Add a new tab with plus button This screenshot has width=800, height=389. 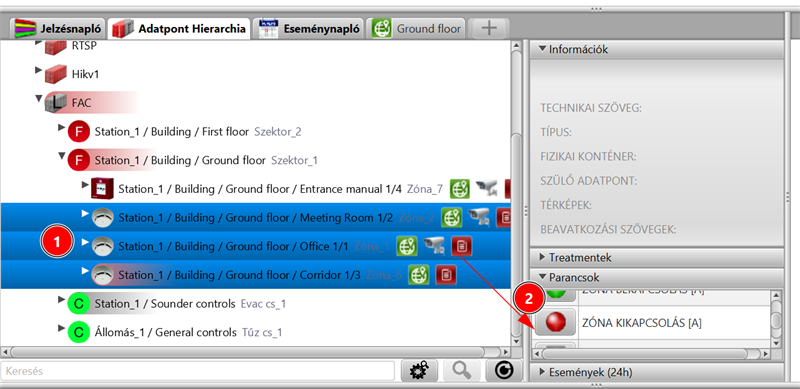click(x=489, y=29)
